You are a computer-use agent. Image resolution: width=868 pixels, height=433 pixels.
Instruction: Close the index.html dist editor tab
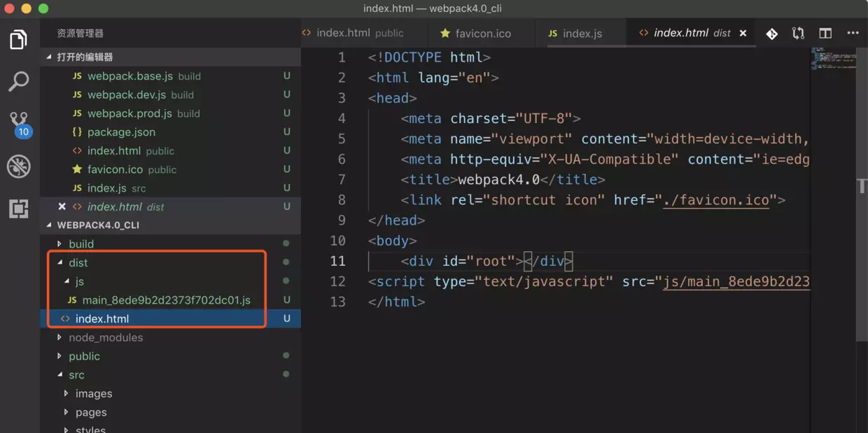pos(743,34)
